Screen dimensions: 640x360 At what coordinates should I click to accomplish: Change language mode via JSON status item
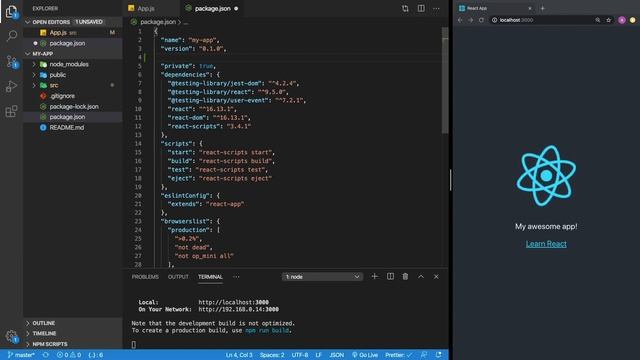(336, 355)
